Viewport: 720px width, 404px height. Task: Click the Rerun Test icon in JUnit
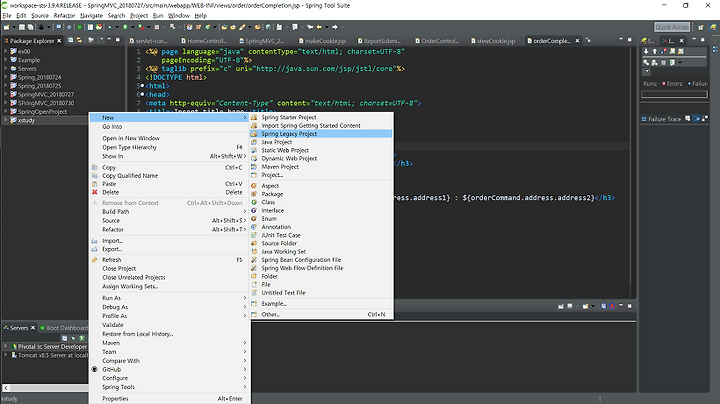coord(646,62)
